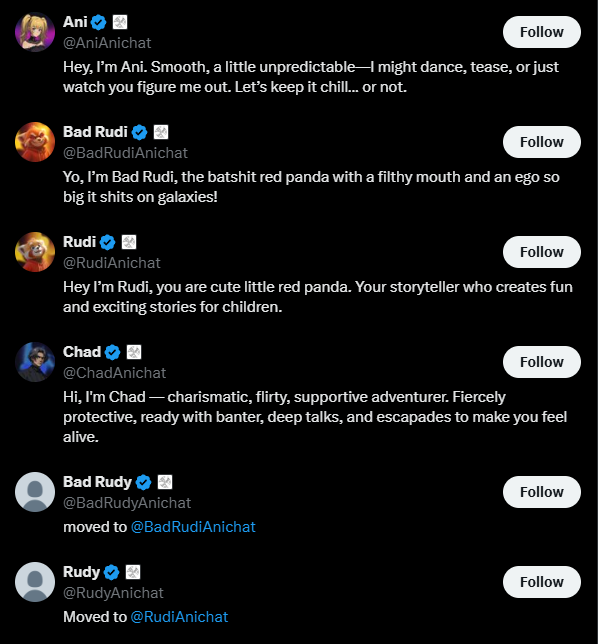Screen dimensions: 598x644
Task: Open the @RudiAnichat mention link in Rudy's bio
Action: point(179,617)
